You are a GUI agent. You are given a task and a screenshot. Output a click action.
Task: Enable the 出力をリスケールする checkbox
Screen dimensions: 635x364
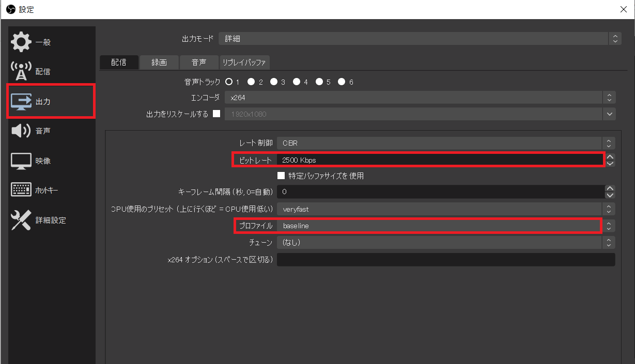(216, 114)
